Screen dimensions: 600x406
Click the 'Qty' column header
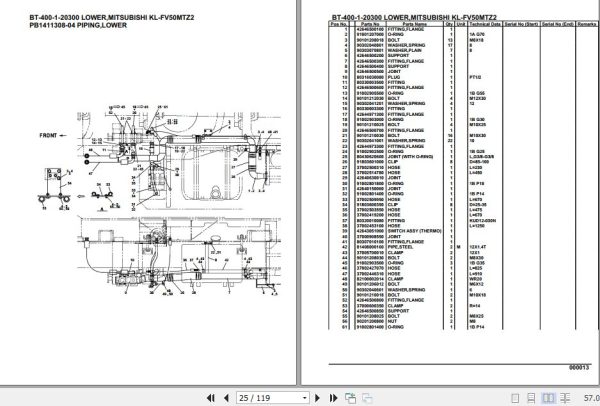(x=449, y=24)
